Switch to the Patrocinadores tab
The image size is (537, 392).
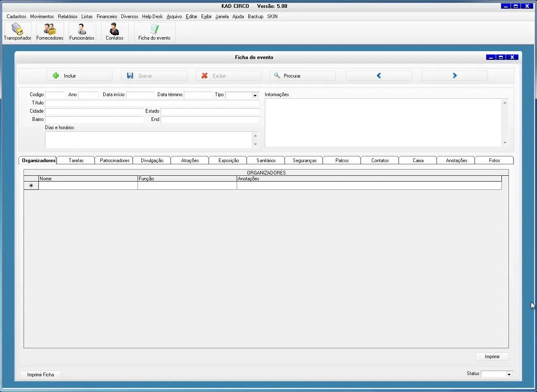[x=114, y=161]
